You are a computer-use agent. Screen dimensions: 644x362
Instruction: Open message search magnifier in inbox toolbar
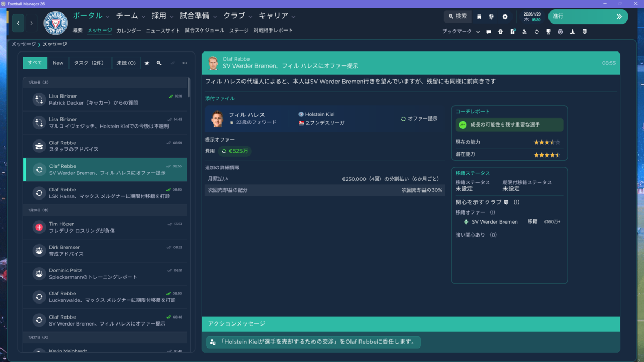click(159, 63)
